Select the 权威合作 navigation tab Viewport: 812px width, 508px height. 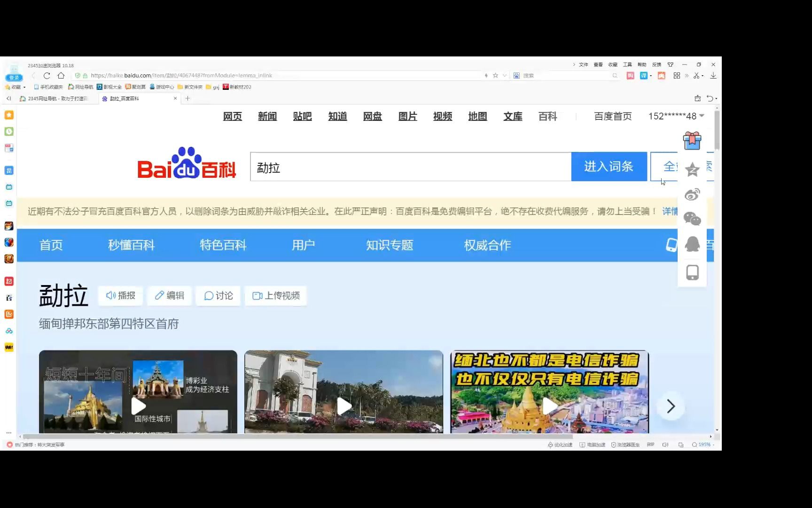pyautogui.click(x=487, y=245)
